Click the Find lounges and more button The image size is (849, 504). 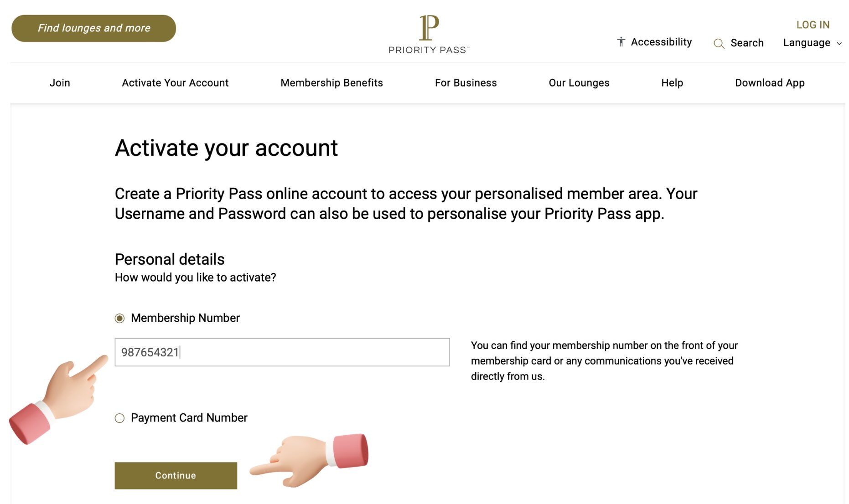pos(93,28)
